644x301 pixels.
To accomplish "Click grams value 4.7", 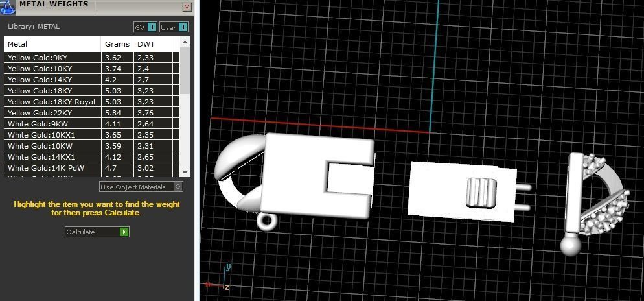I will pyautogui.click(x=110, y=168).
